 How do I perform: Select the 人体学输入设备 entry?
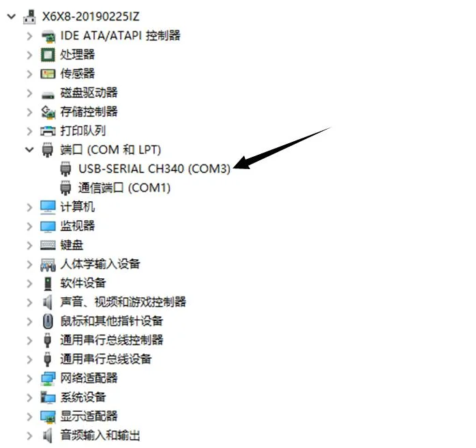pos(100,264)
